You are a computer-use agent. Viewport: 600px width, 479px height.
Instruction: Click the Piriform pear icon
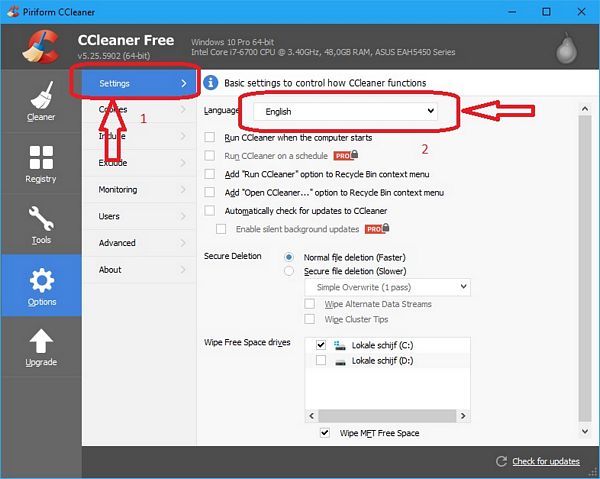pyautogui.click(x=566, y=48)
